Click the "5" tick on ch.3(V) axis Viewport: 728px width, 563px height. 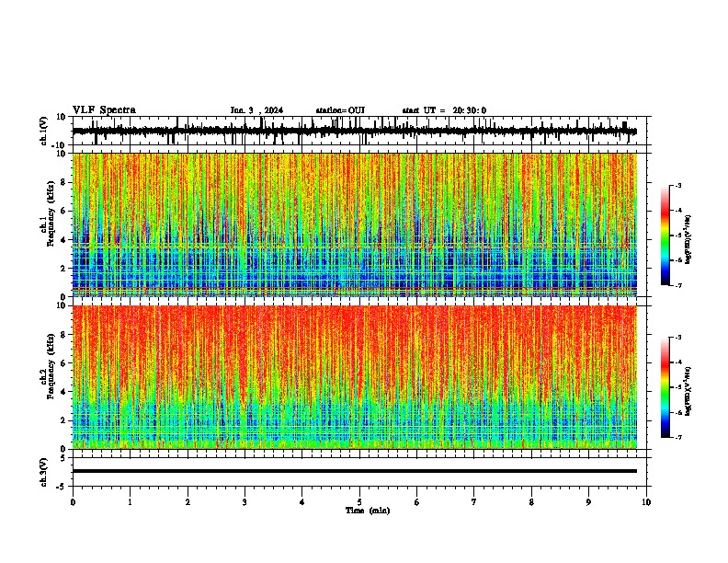pyautogui.click(x=63, y=457)
